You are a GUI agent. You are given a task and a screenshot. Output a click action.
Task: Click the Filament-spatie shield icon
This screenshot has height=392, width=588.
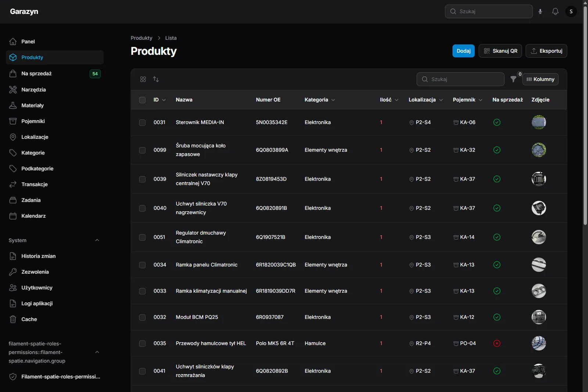tap(13, 377)
